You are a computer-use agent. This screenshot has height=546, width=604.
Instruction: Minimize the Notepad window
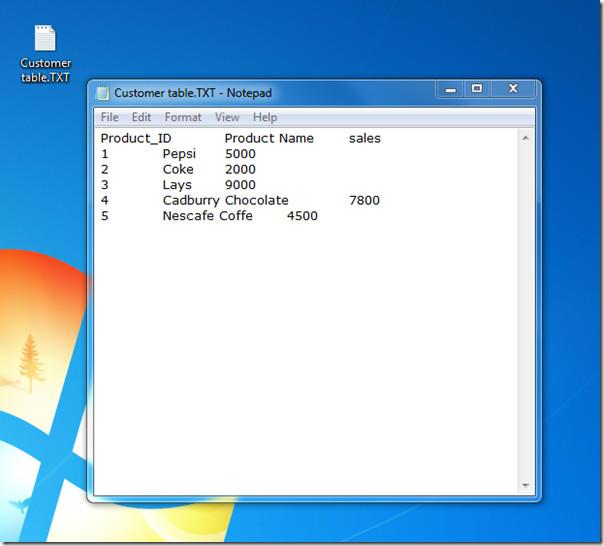pyautogui.click(x=450, y=89)
